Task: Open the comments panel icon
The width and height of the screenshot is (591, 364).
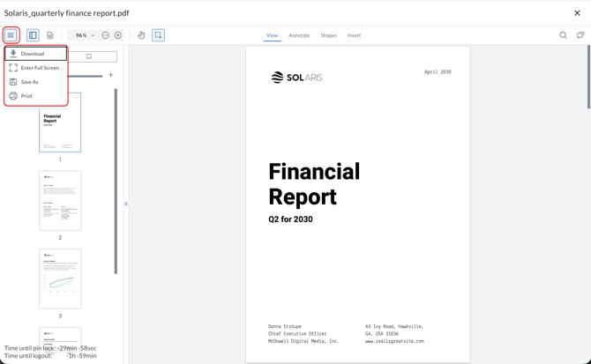Action: (x=580, y=35)
